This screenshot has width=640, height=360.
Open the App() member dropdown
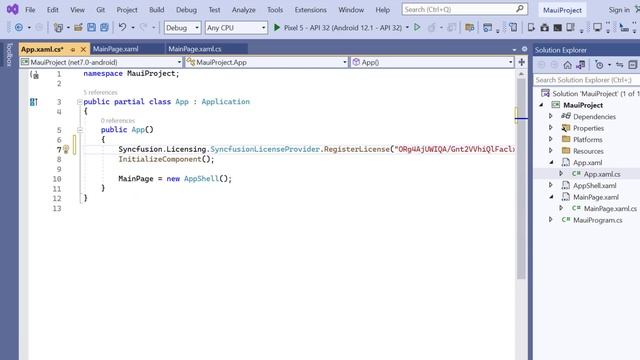[x=432, y=62]
